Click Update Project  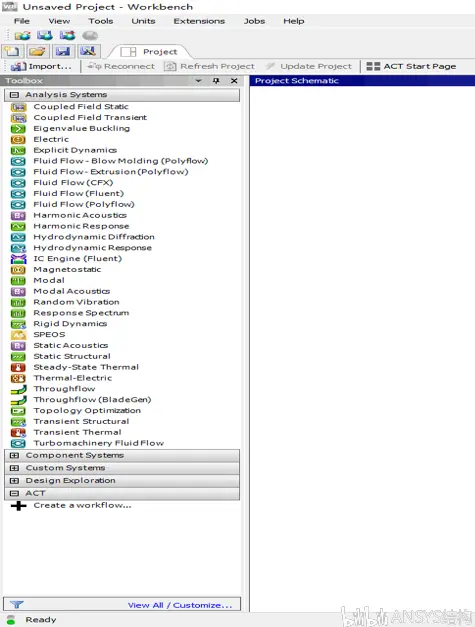[x=309, y=66]
